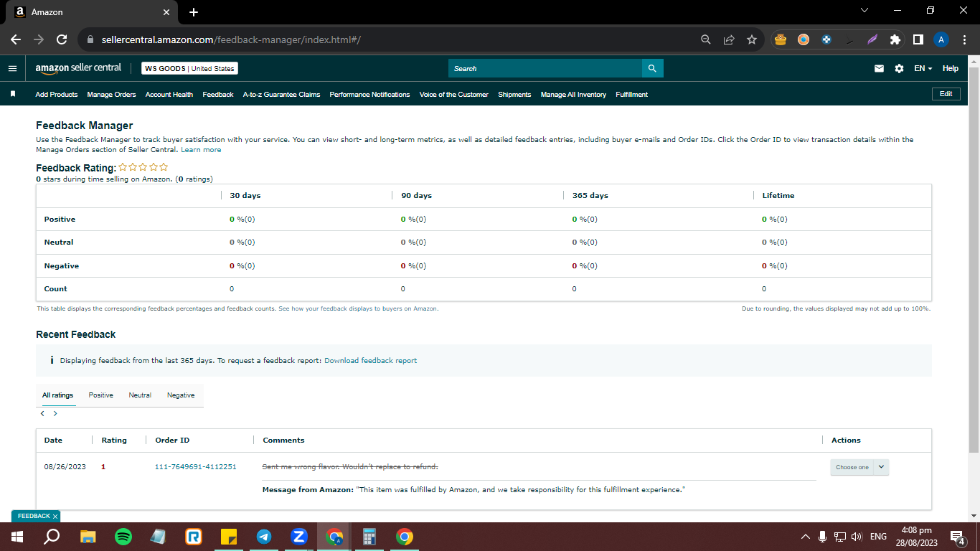Open the settings gear icon
This screenshot has width=980, height=551.
(x=899, y=69)
